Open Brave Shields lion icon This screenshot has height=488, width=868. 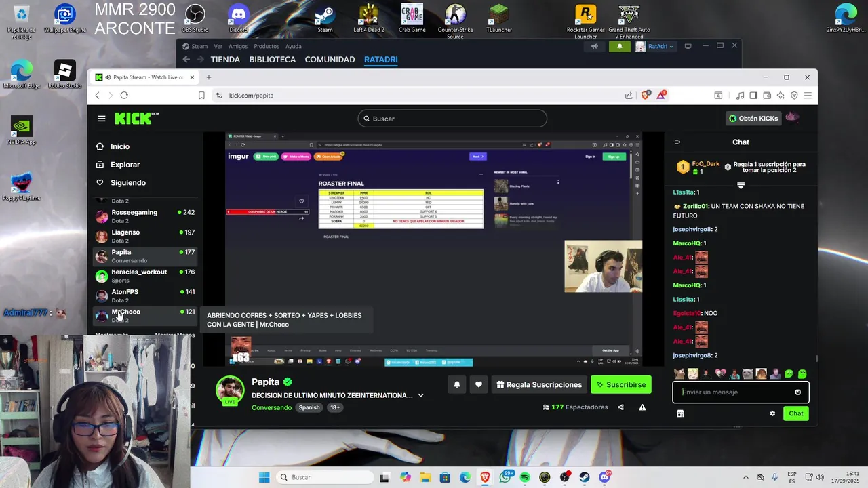645,96
